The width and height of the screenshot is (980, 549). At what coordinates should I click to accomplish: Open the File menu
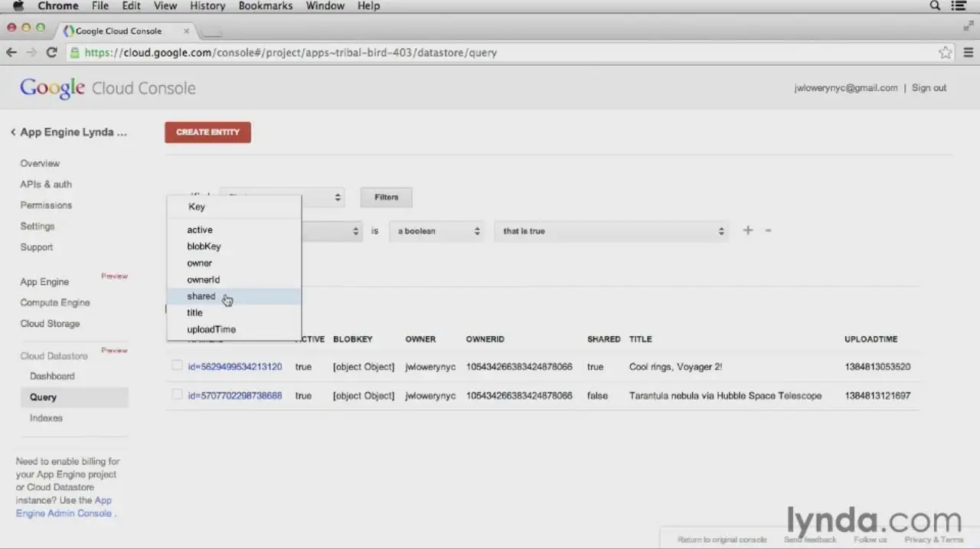point(100,6)
